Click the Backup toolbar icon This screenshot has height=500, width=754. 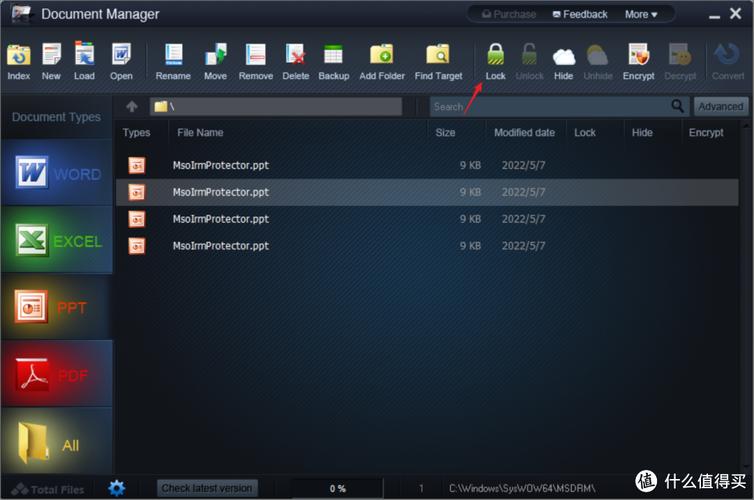pyautogui.click(x=333, y=59)
